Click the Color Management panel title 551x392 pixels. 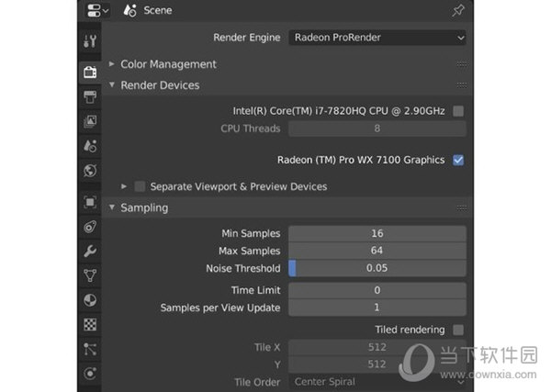[168, 64]
